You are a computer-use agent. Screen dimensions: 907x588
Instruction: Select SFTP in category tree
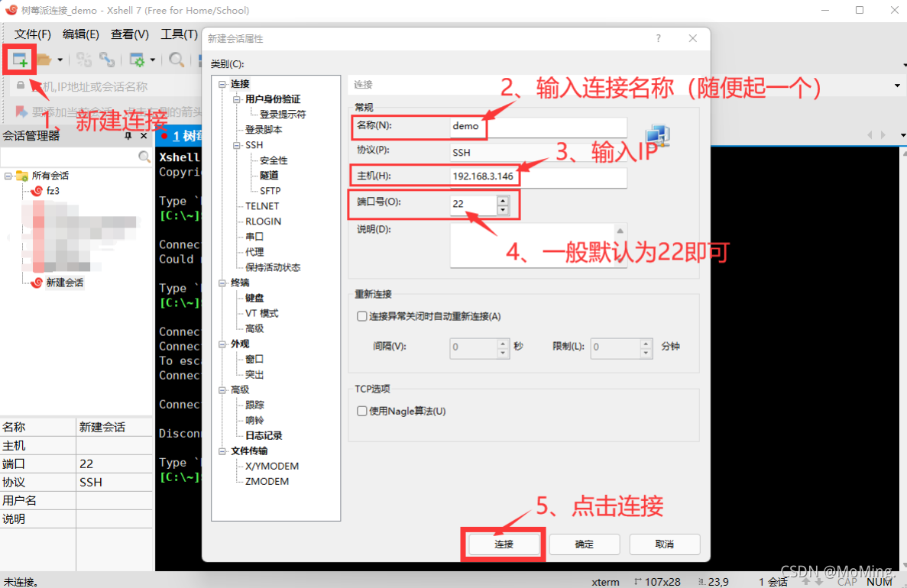[270, 191]
